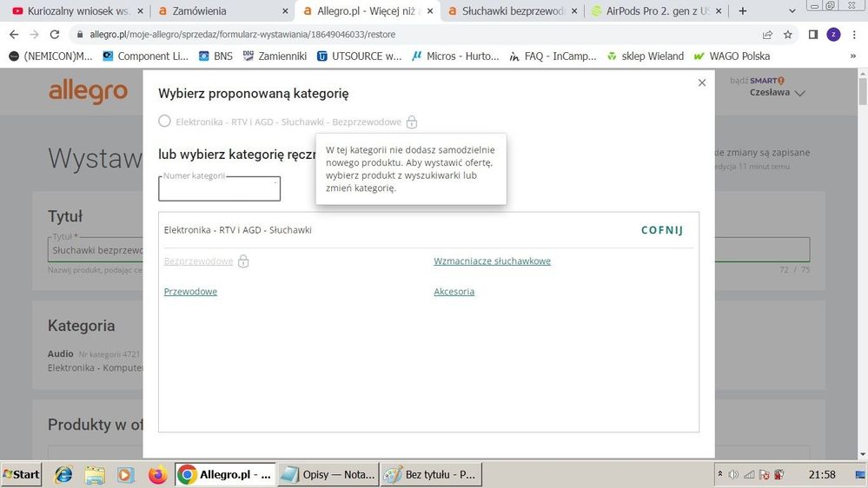Open the FAQ - InCamp... bookmark
The image size is (868, 488).
click(x=553, y=56)
